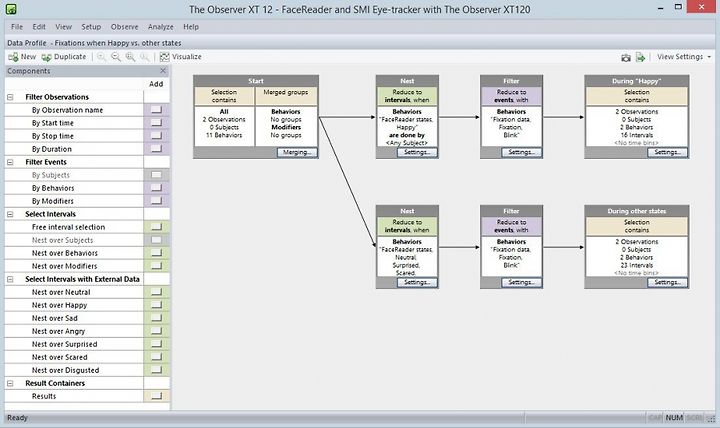
Task: Add a Nest over Modifiers component
Action: tap(157, 265)
